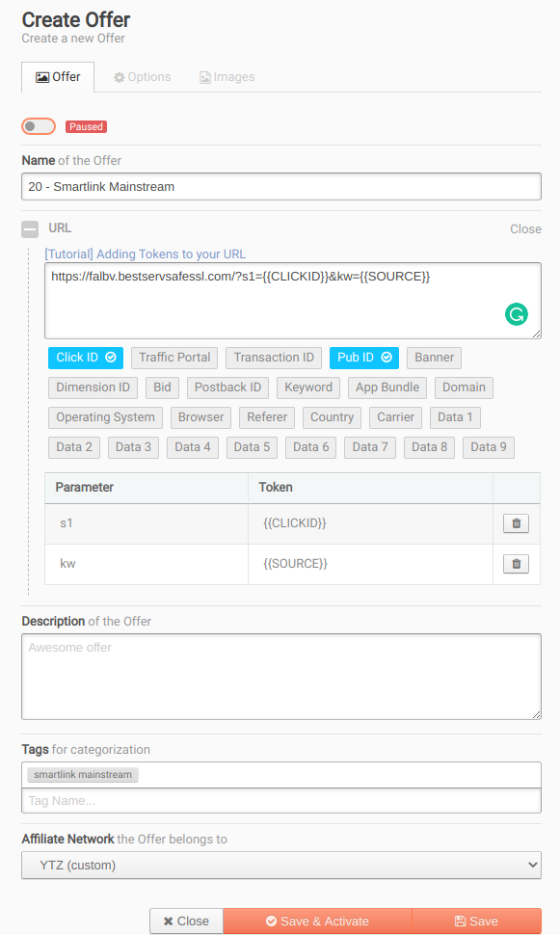Delete the kw parameter row
Screen dimensions: 560x935
[516, 564]
